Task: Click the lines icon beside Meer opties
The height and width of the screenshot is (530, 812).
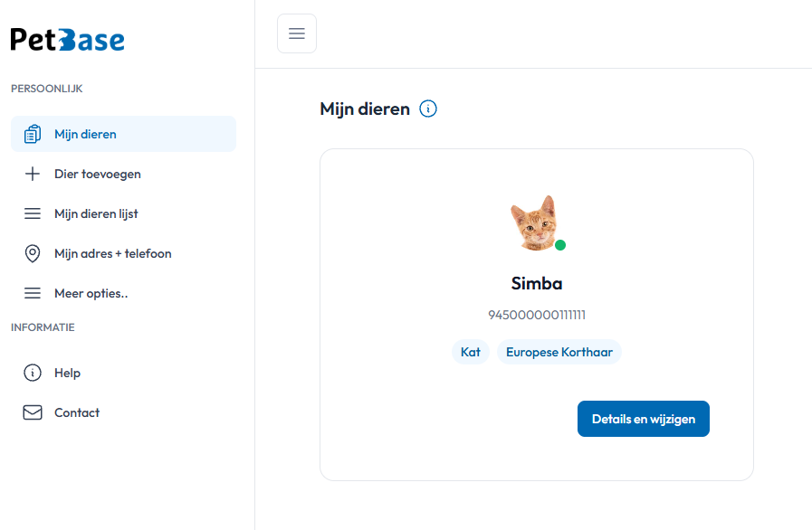Action: click(x=33, y=293)
